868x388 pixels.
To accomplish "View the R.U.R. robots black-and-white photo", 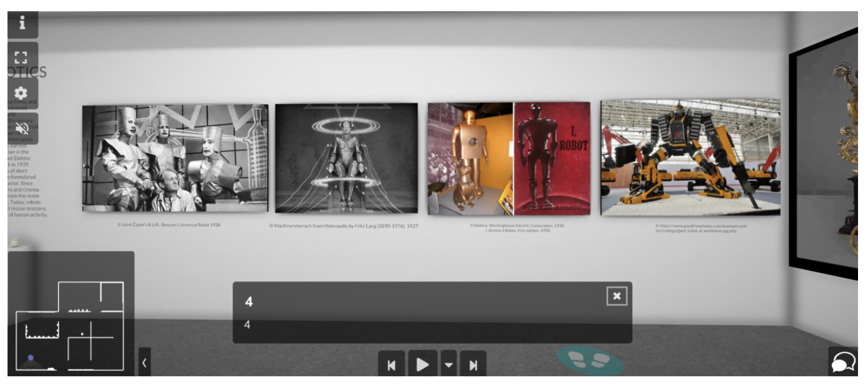I will [175, 158].
